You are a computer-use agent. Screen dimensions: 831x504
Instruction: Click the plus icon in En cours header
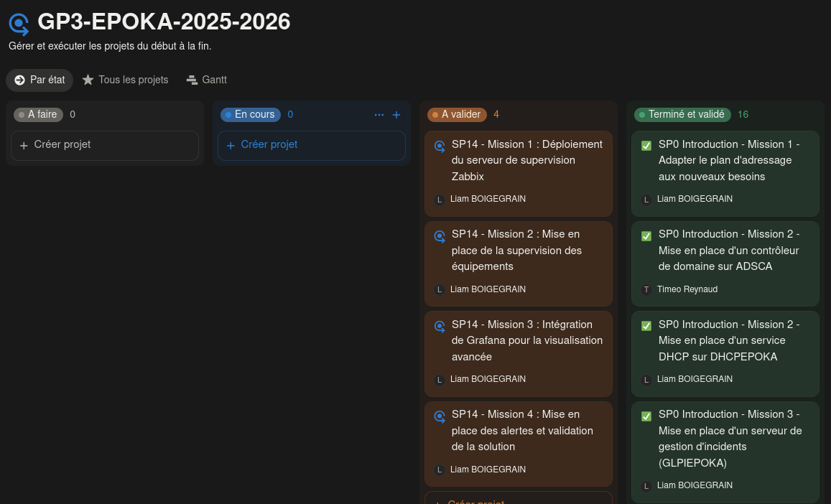[396, 115]
